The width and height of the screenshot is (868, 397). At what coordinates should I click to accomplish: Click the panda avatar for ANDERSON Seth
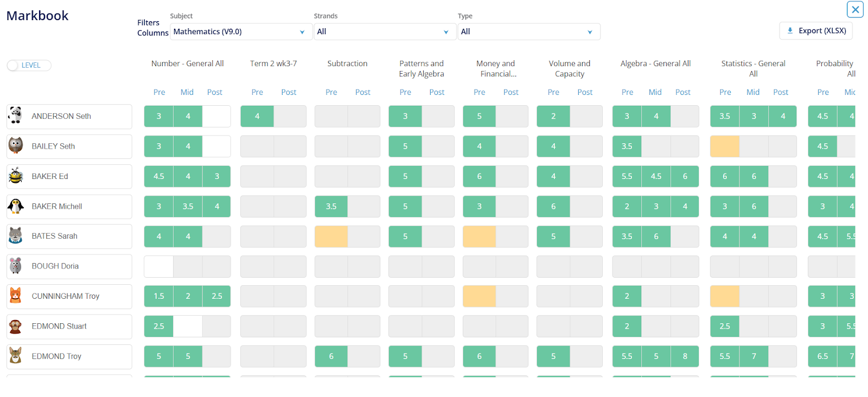[x=16, y=116]
